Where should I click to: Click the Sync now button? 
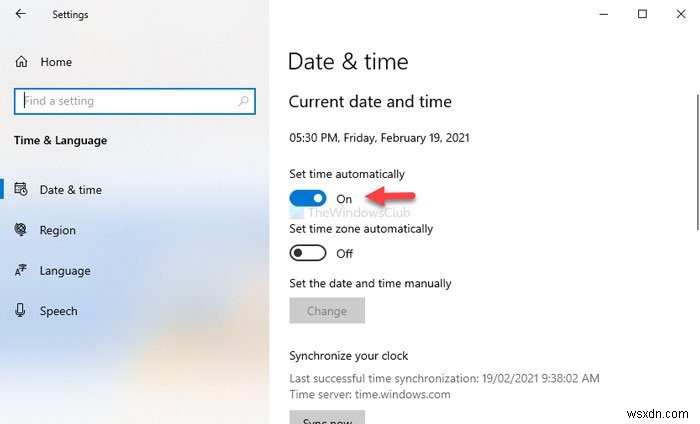coord(327,418)
